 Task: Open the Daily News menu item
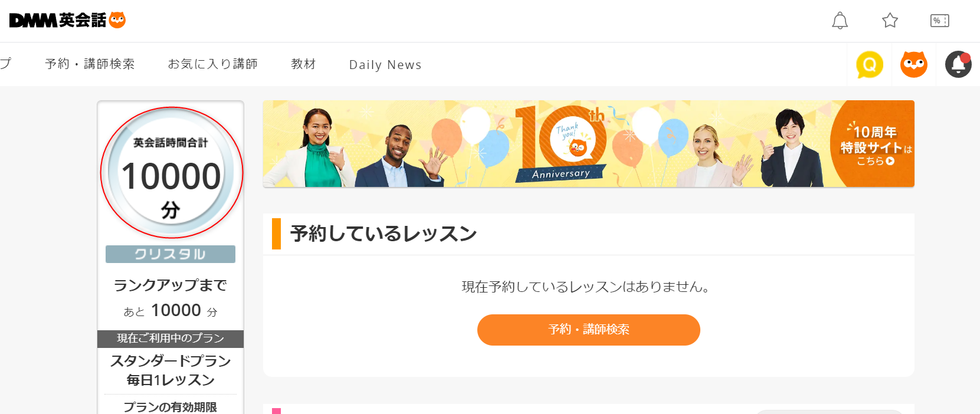click(385, 65)
